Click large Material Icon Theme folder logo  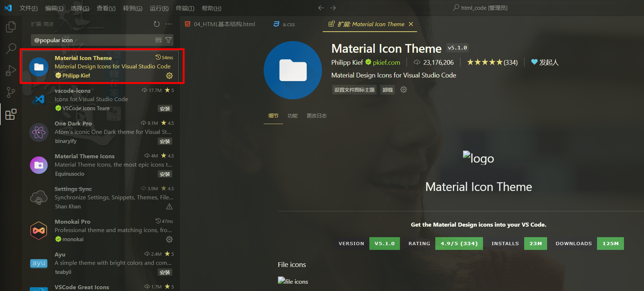(x=293, y=70)
